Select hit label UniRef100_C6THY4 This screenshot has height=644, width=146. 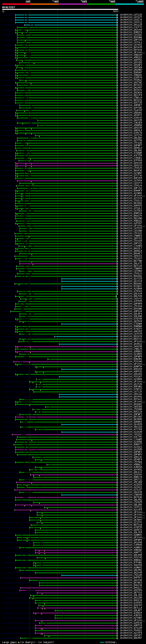pyautogui.click(x=131, y=181)
